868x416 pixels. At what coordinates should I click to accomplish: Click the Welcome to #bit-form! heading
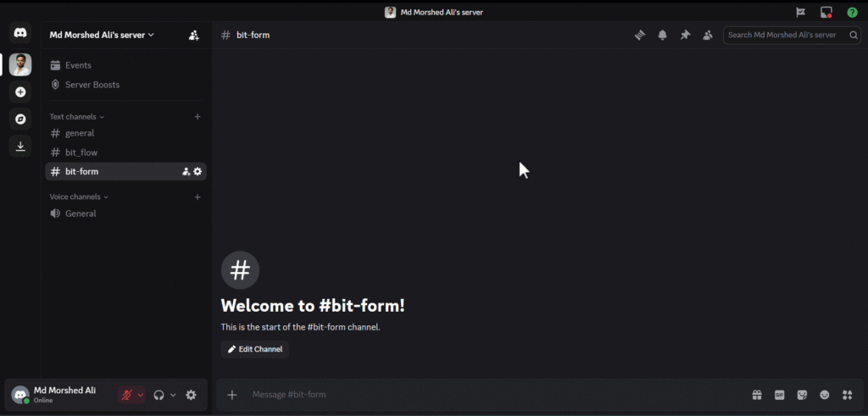pos(313,305)
